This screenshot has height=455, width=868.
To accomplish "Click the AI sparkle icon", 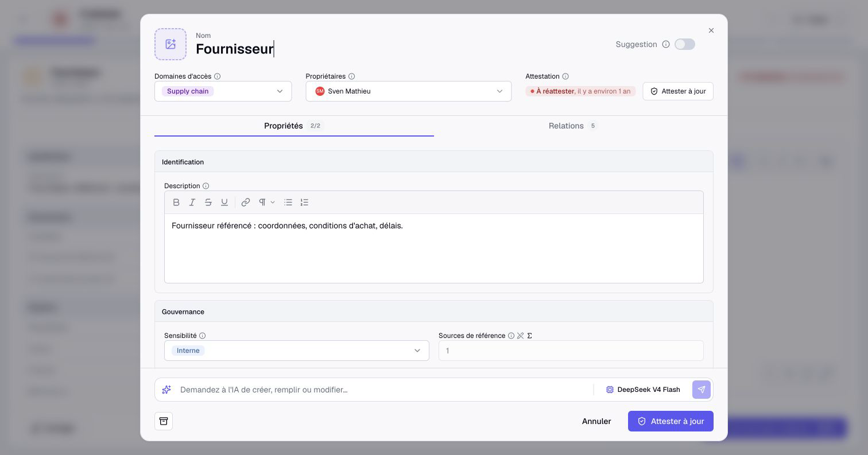I will click(166, 390).
